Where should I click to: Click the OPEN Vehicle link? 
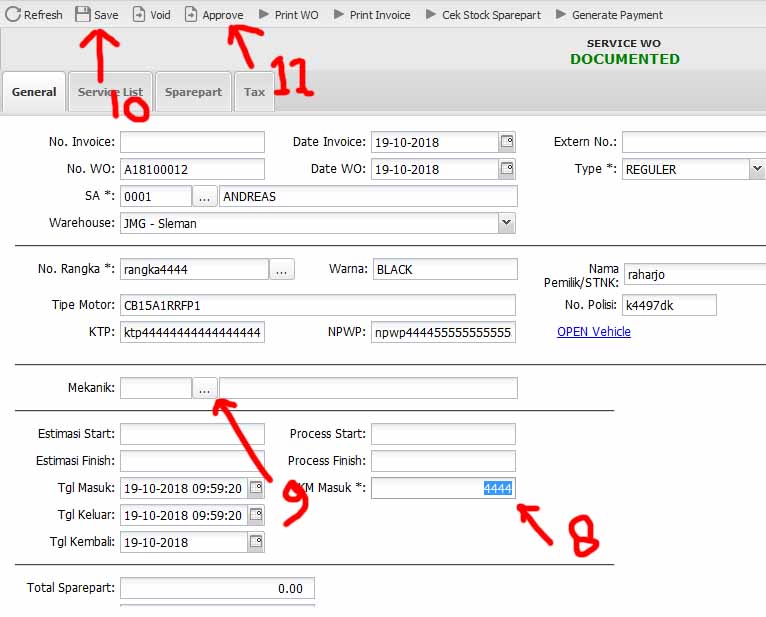pos(594,332)
